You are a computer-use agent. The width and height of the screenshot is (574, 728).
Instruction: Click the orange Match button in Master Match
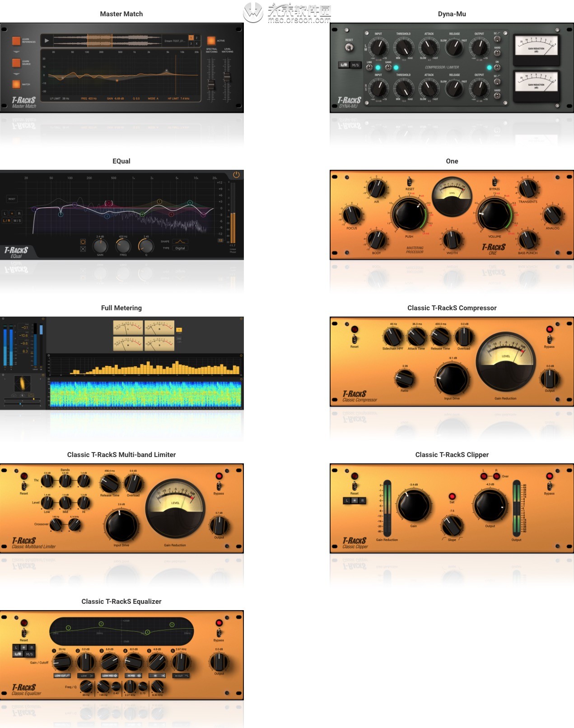(x=16, y=84)
